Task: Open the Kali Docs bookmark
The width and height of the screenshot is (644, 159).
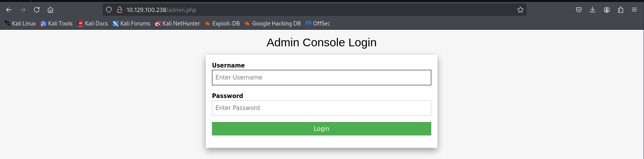Action: coord(93,24)
